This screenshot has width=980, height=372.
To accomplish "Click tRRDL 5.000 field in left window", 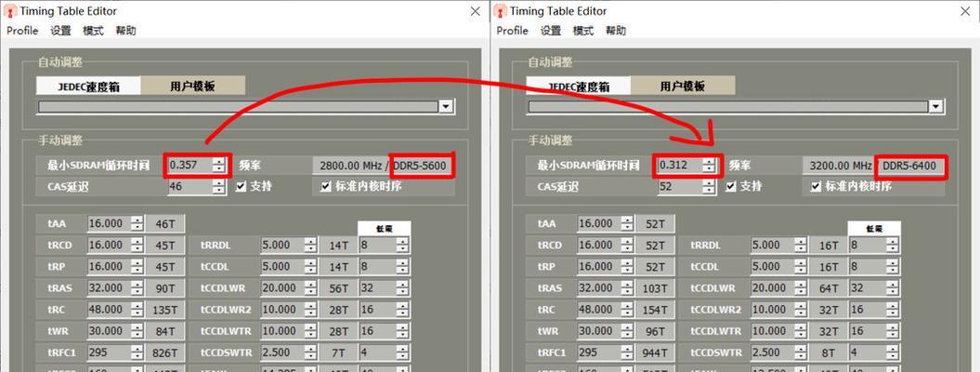I will tap(281, 246).
